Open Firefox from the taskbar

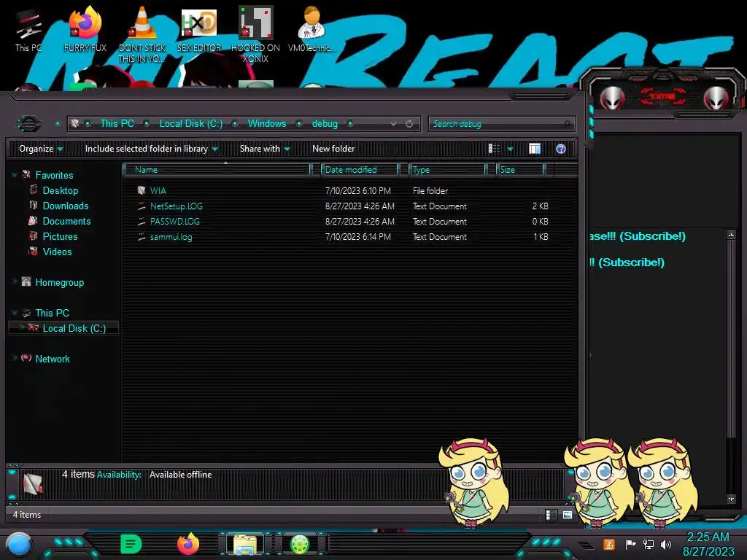[188, 544]
